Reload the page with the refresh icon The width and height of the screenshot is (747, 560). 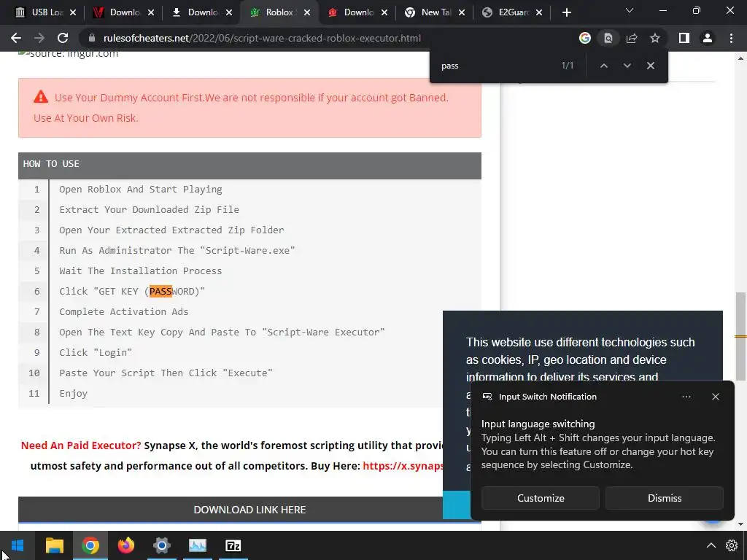click(x=63, y=38)
